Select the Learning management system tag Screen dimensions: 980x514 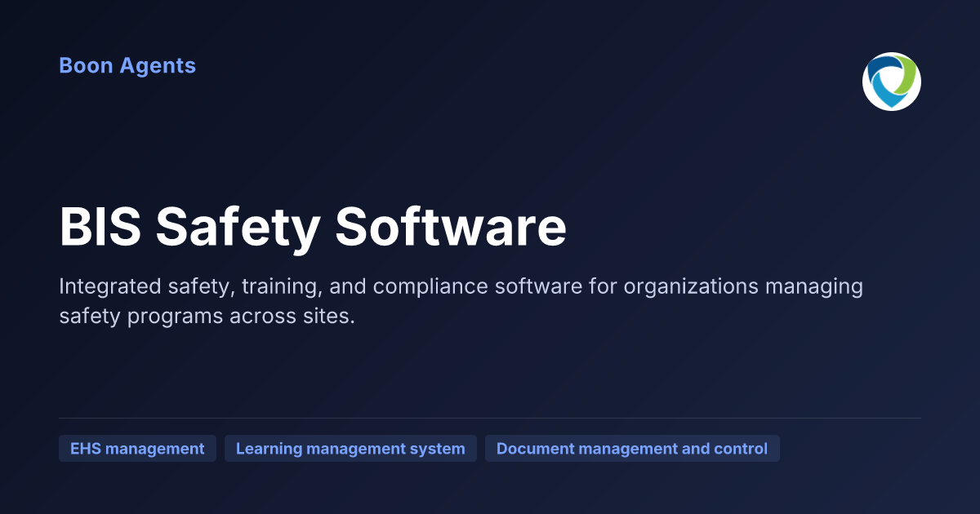tap(350, 449)
